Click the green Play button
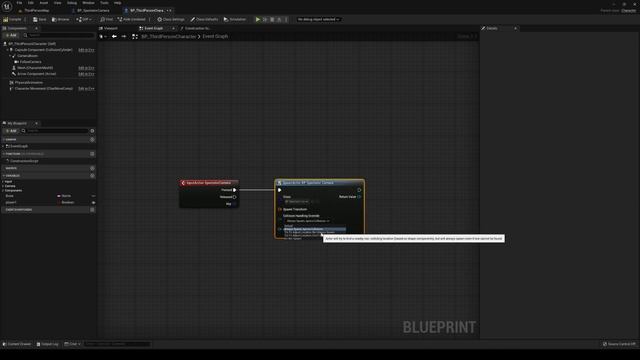Screen dimensions: 640x360 [x=258, y=19]
